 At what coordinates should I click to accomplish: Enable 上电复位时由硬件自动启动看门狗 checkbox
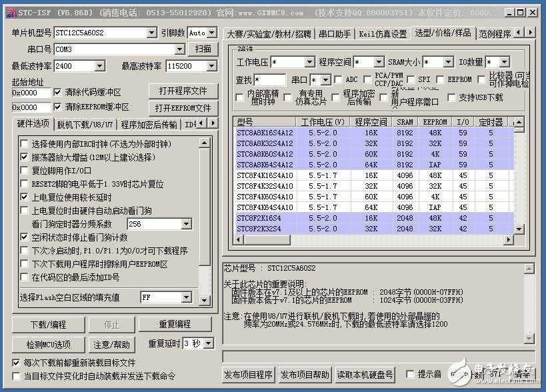tap(25, 210)
